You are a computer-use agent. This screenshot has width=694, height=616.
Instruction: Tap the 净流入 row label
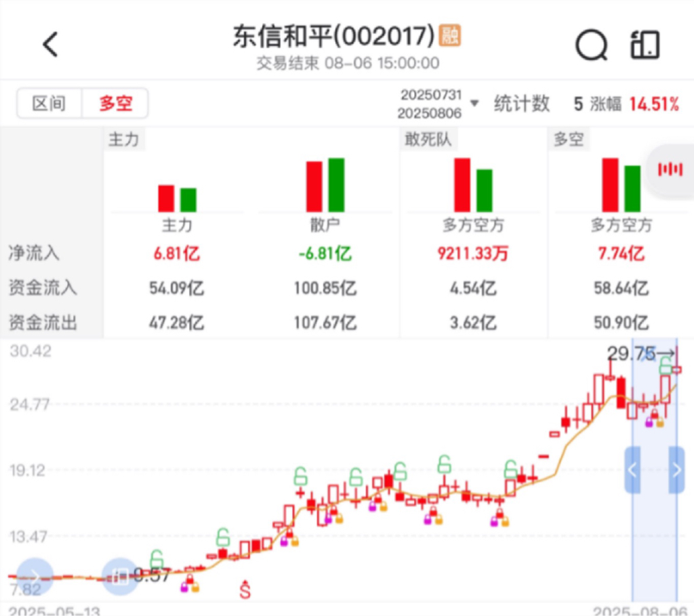click(34, 253)
